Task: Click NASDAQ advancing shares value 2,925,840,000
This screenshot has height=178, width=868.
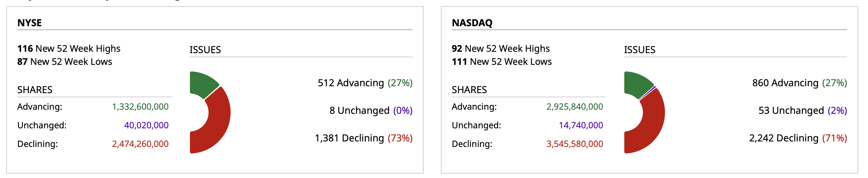Action: tap(575, 107)
